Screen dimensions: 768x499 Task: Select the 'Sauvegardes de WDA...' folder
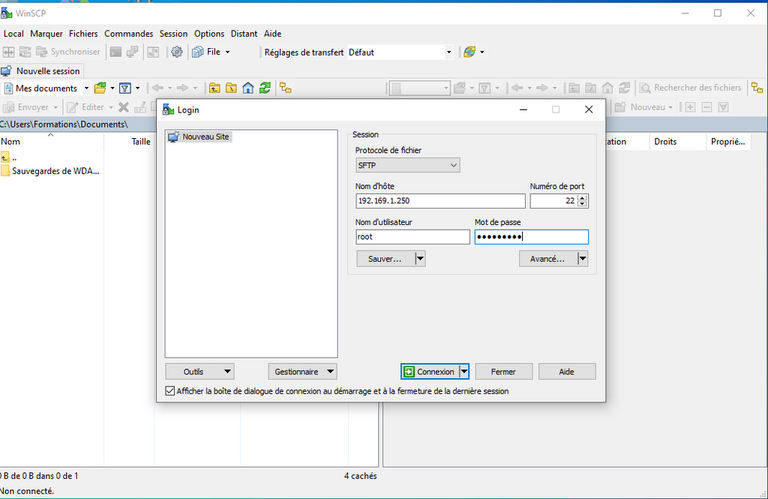50,171
